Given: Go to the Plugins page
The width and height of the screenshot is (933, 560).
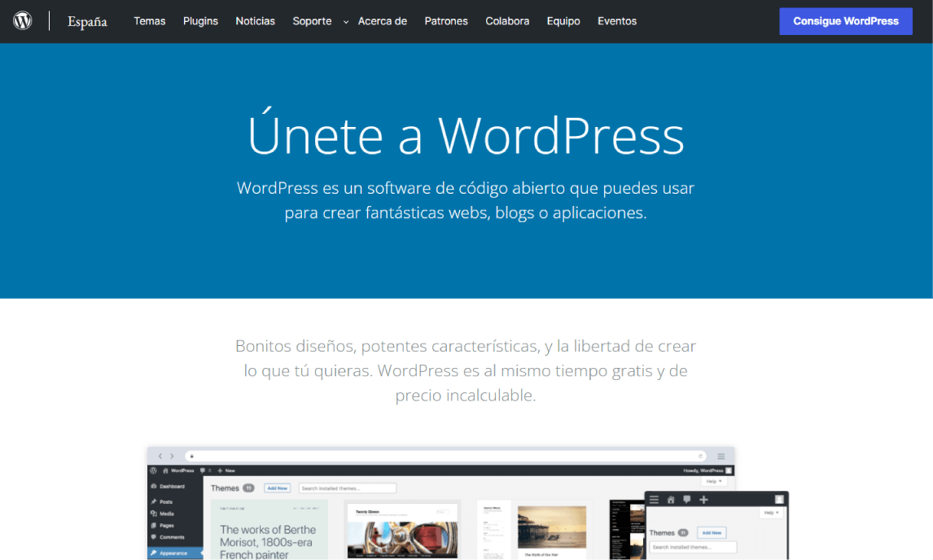Looking at the screenshot, I should pos(200,21).
